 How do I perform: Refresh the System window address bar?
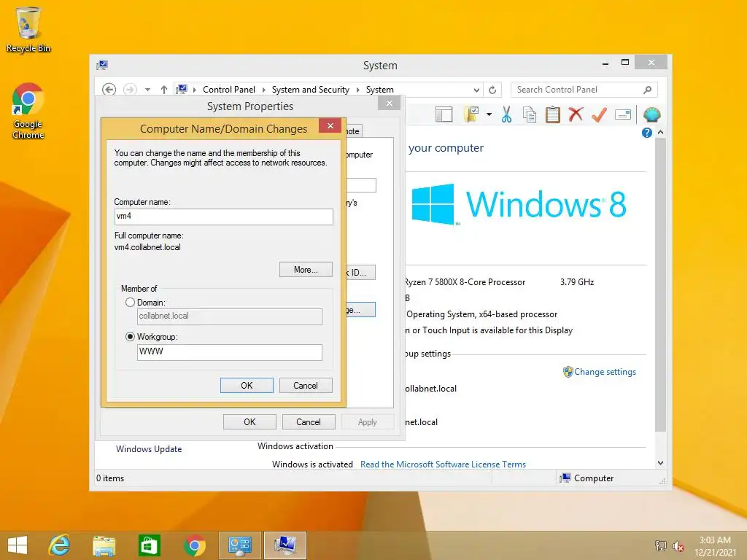[492, 90]
